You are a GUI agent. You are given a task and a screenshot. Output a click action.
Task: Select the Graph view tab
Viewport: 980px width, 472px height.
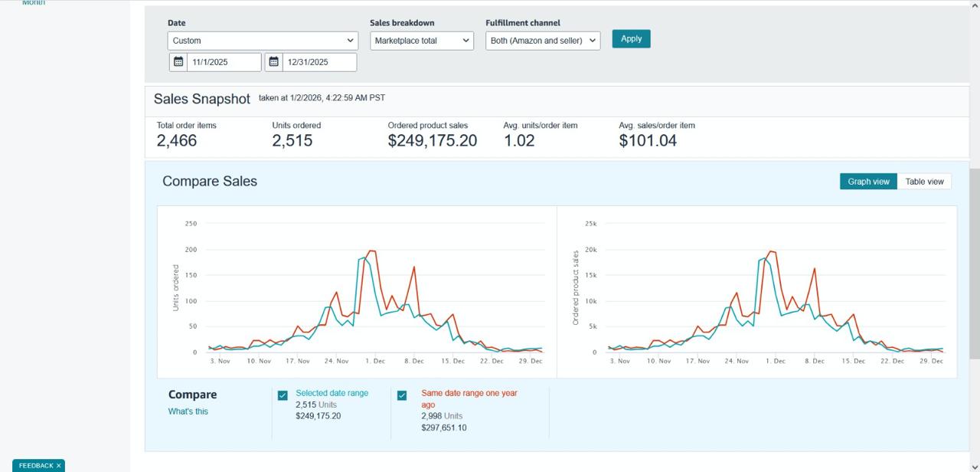tap(868, 182)
